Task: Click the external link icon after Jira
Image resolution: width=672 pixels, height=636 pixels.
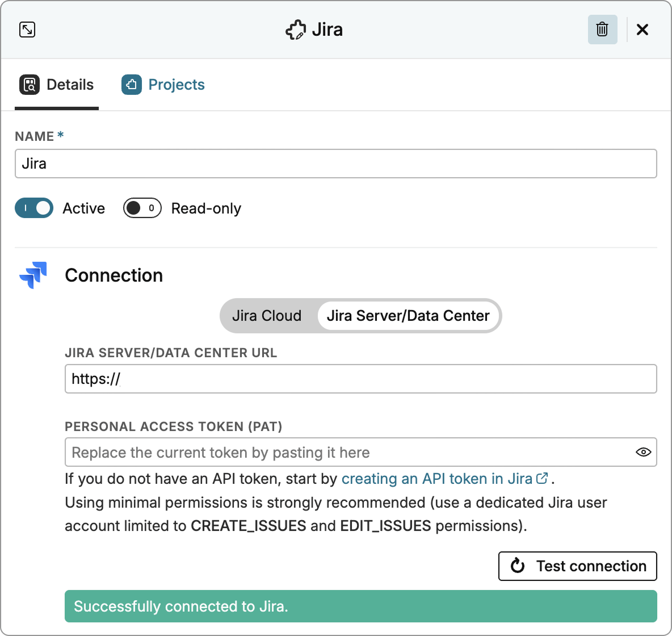Action: (x=542, y=478)
